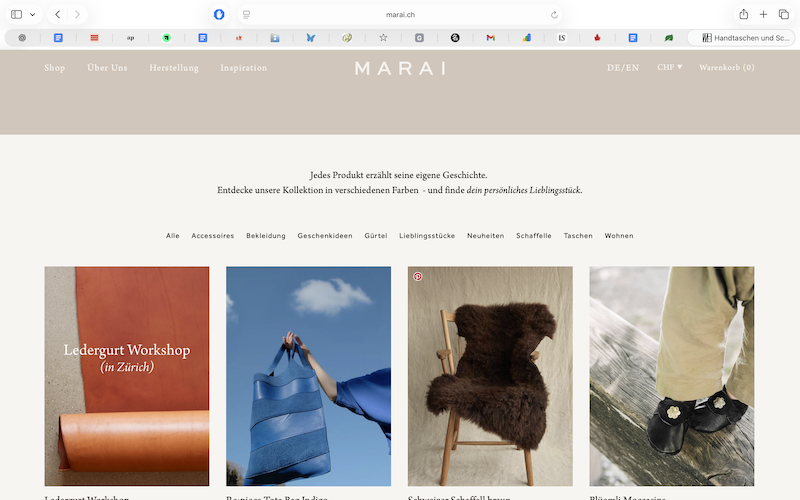Viewport: 800px width, 500px height.
Task: Go back to the previous page
Action: [x=58, y=14]
